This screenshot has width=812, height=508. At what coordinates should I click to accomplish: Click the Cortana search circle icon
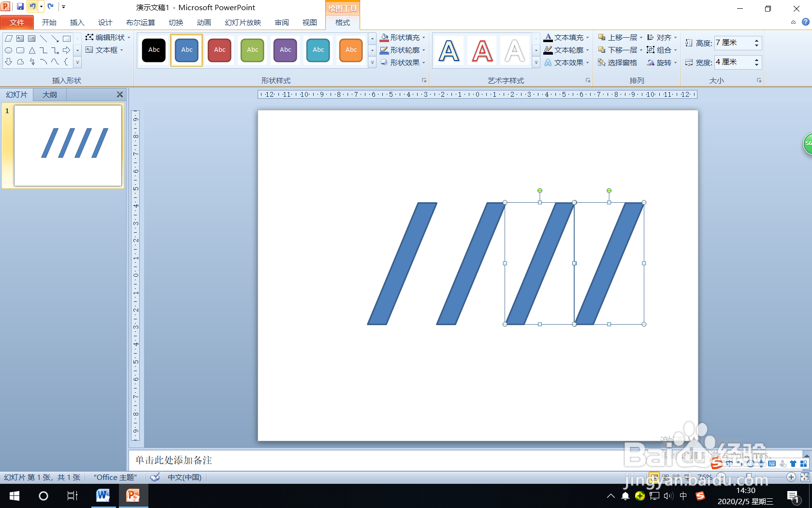click(43, 496)
